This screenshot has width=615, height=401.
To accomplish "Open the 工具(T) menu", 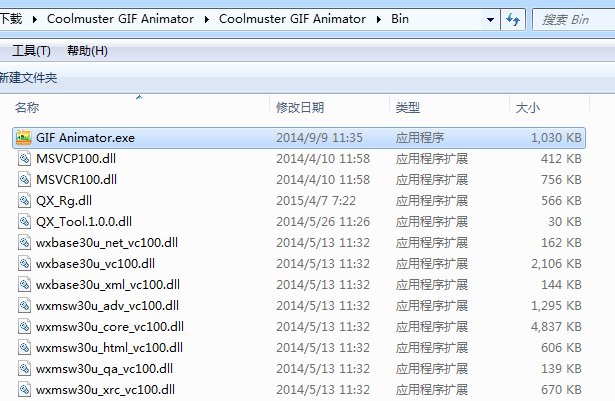I will (31, 51).
